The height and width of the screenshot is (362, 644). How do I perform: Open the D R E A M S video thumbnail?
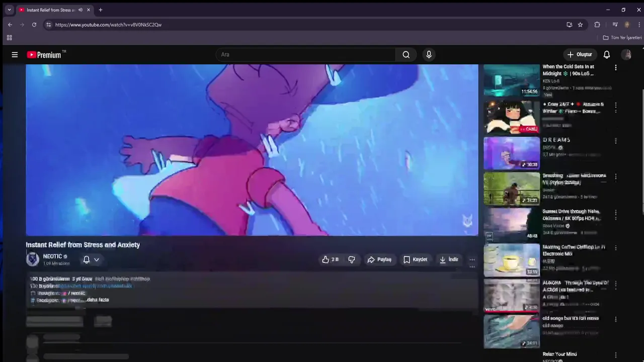(512, 153)
